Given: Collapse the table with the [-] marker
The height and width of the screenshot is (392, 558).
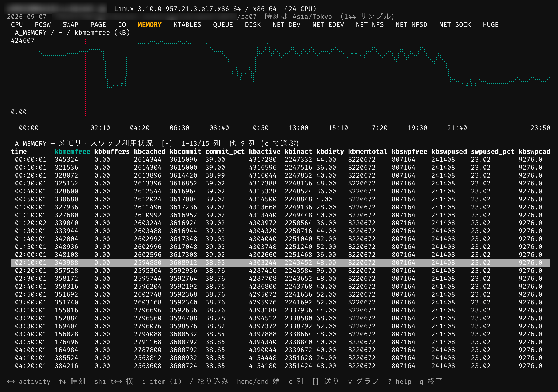Looking at the screenshot, I should coord(167,143).
